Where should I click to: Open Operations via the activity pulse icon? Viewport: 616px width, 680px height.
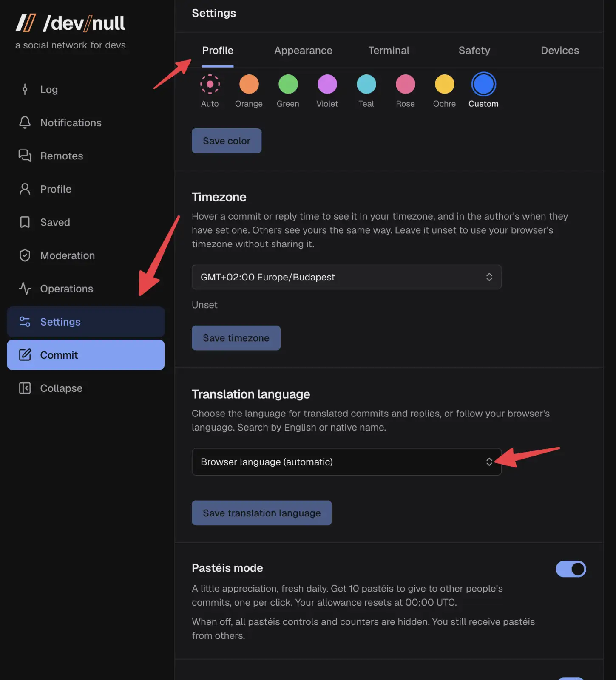point(25,288)
